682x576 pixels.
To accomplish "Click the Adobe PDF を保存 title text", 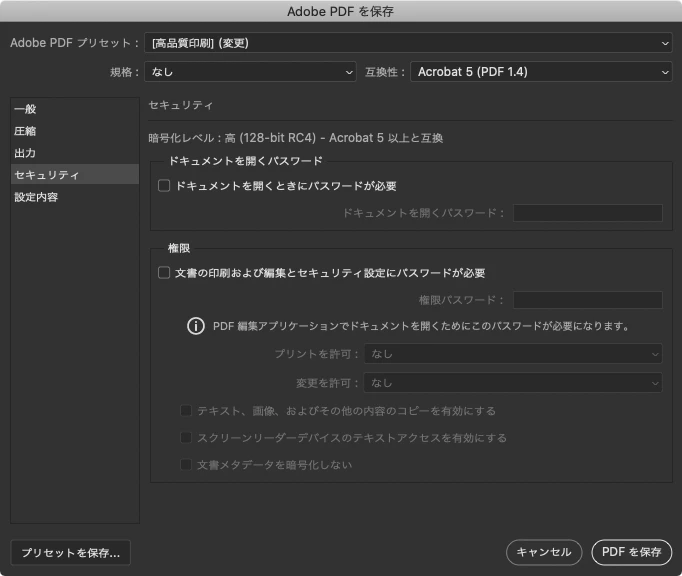I will [x=341, y=11].
